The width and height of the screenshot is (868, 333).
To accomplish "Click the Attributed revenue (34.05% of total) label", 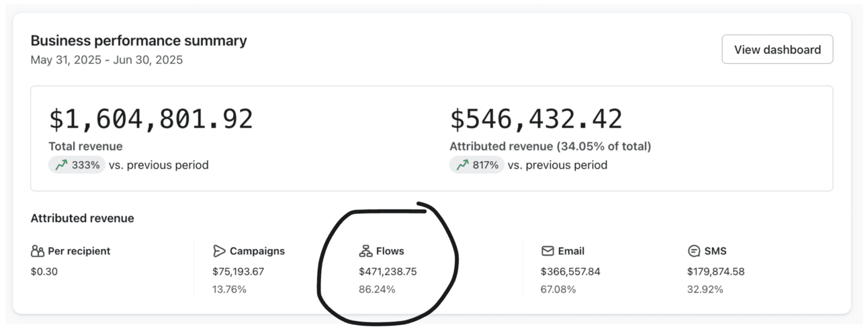I will (x=550, y=146).
